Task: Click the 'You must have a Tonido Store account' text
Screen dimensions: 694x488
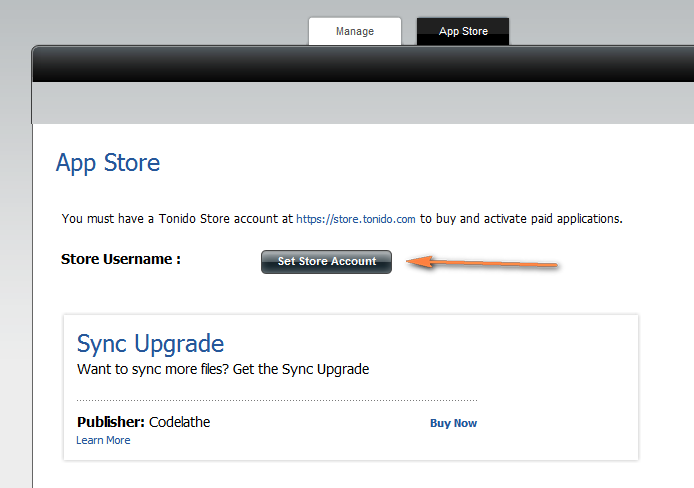Action: point(177,219)
